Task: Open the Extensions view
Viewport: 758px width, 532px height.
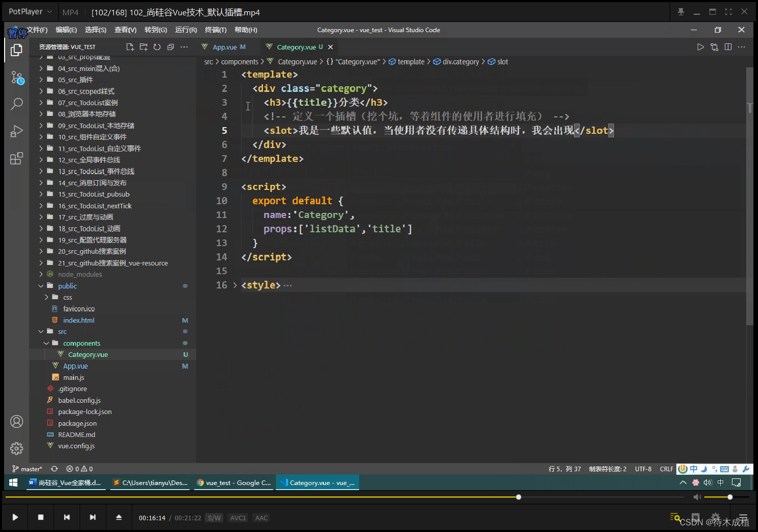Action: (x=16, y=158)
